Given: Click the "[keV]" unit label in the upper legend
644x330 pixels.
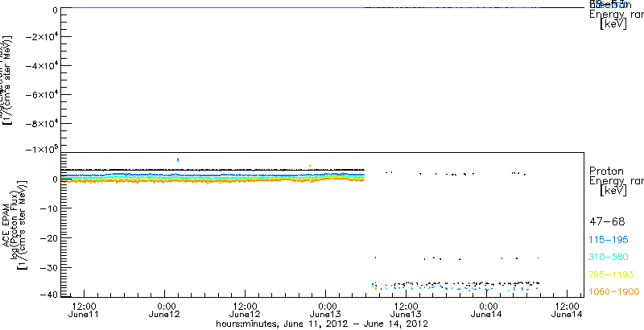Looking at the screenshot, I should [613, 24].
